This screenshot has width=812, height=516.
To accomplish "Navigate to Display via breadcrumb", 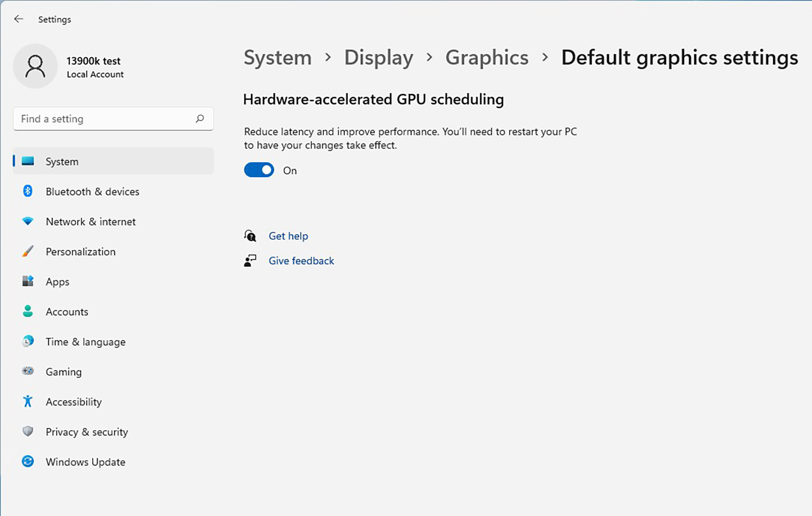I will pyautogui.click(x=378, y=58).
